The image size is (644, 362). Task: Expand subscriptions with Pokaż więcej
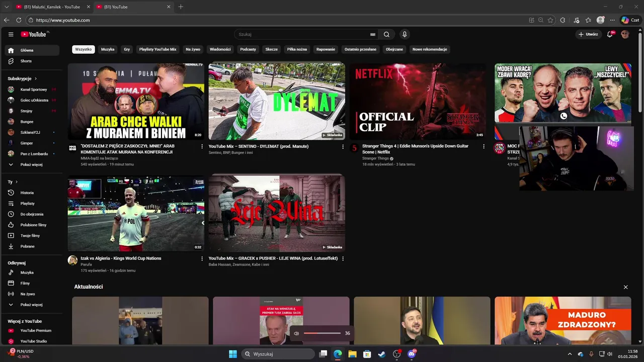pyautogui.click(x=32, y=164)
